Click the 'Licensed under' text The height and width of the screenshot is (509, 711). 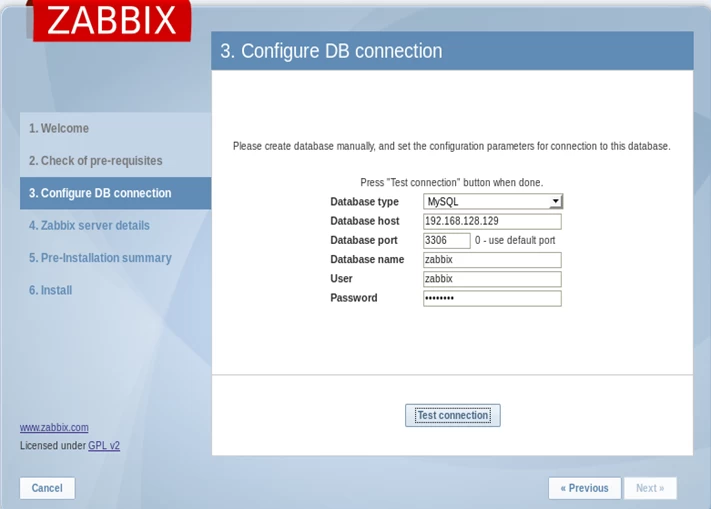53,446
